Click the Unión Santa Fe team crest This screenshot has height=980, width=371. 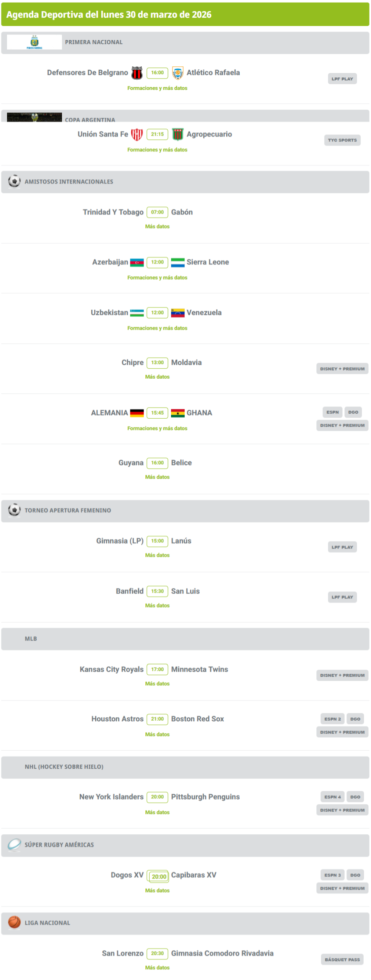(x=137, y=134)
